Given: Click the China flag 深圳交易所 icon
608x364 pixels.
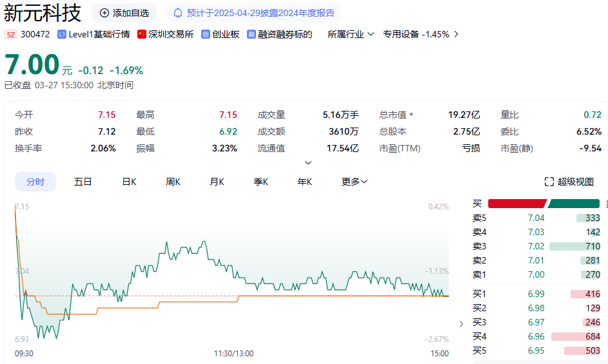Looking at the screenshot, I should (142, 34).
